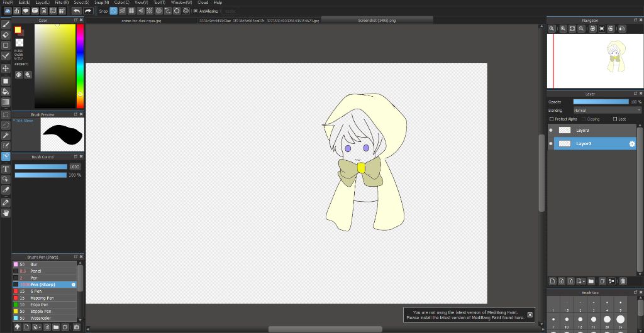The image size is (644, 333).
Task: Dismiss the update notification with X
Action: 530,315
